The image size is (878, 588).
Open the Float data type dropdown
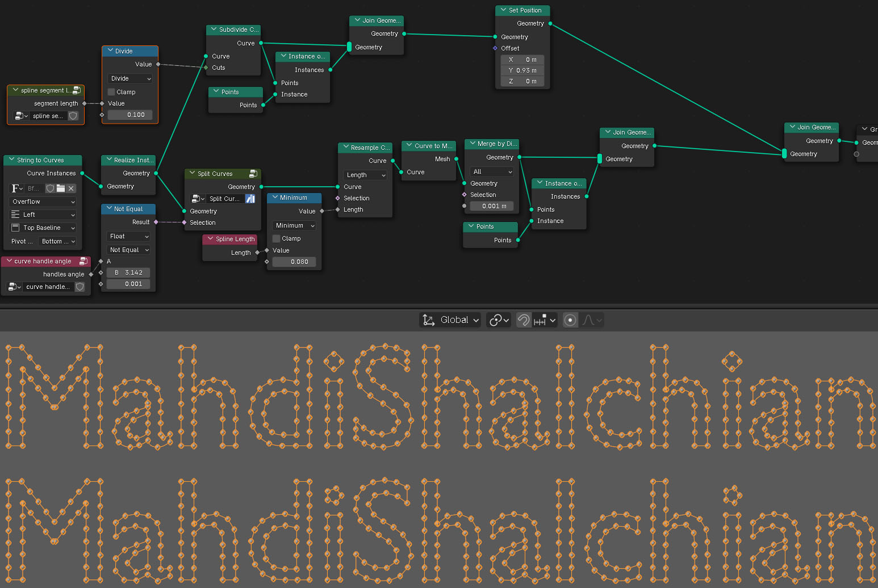128,236
